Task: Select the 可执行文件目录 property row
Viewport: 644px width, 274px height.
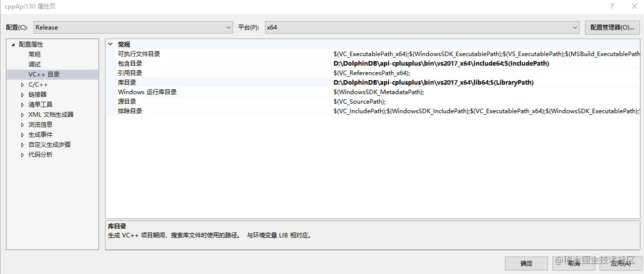Action: (x=372, y=54)
